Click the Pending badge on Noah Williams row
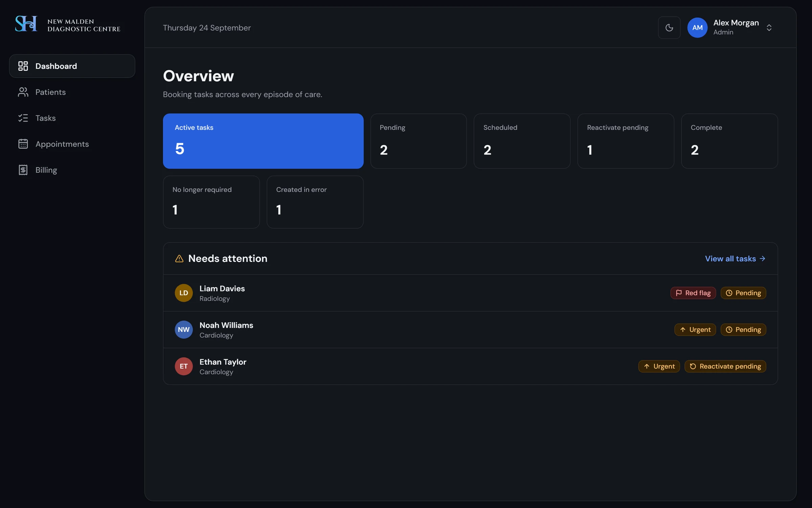Image resolution: width=812 pixels, height=508 pixels. click(743, 330)
